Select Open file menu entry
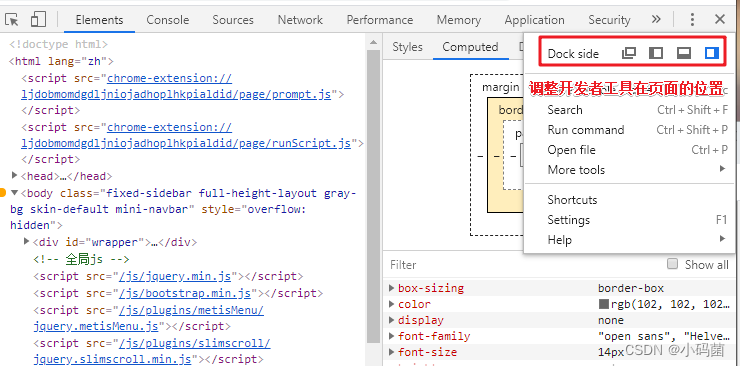This screenshot has width=740, height=366. click(x=630, y=150)
